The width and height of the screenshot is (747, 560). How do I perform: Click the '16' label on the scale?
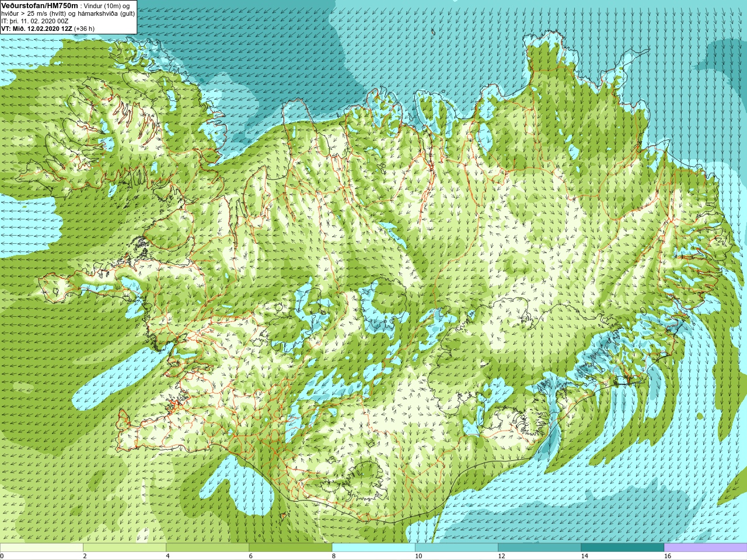[668, 556]
